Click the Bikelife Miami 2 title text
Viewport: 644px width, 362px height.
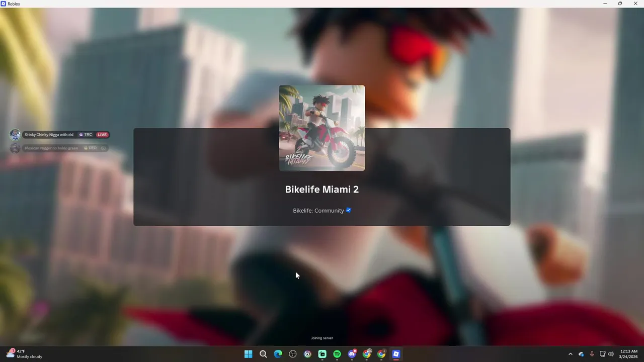(322, 190)
